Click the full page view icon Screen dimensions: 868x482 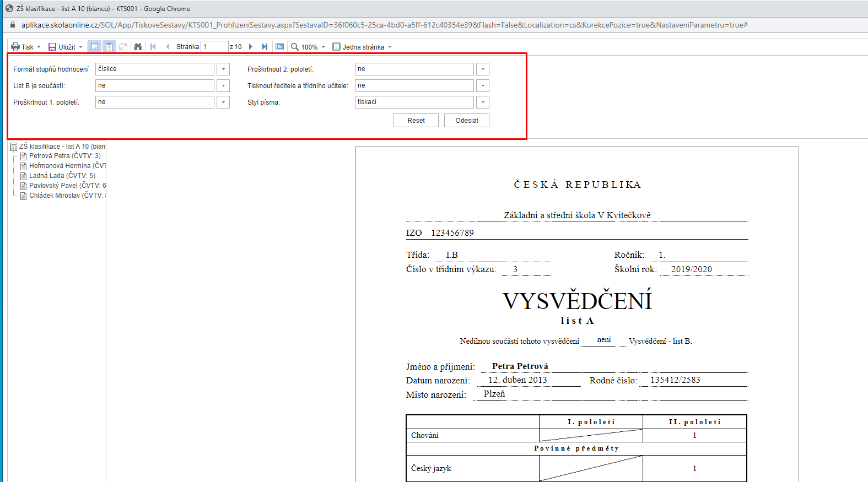tap(279, 47)
